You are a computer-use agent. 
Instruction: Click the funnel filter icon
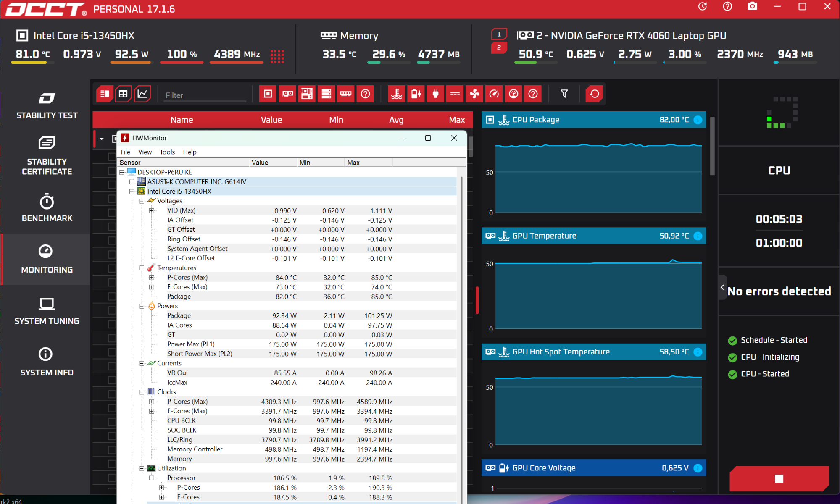(x=564, y=94)
